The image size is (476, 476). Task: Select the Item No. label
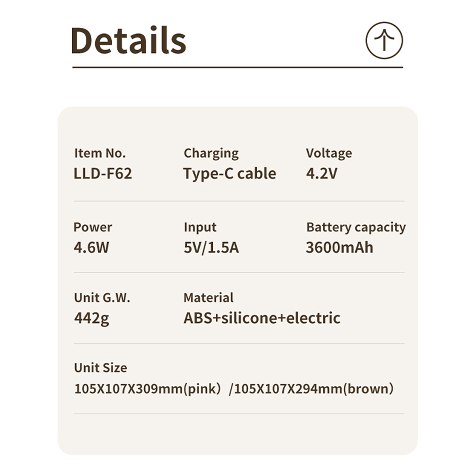click(100, 153)
